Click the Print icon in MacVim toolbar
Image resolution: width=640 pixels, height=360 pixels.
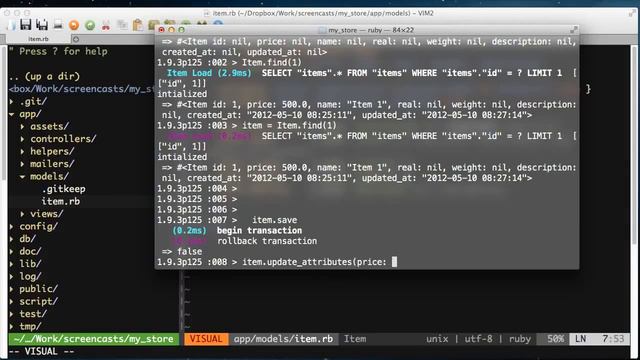pyautogui.click(x=58, y=25)
